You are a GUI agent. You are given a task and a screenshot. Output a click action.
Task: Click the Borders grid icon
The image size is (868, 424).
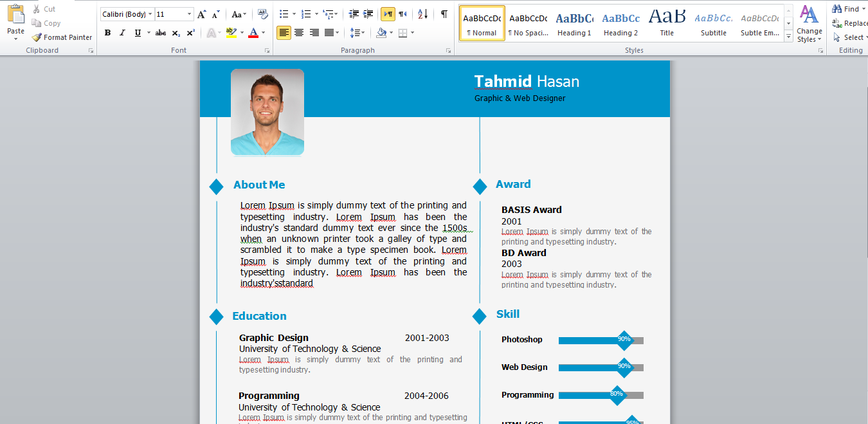pyautogui.click(x=402, y=33)
